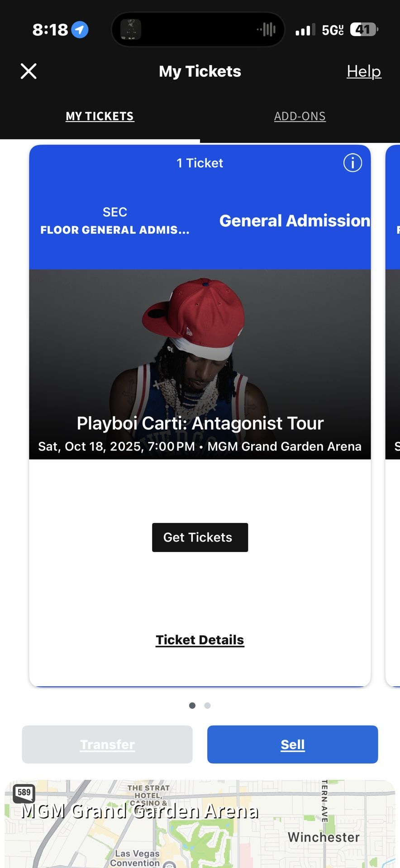The height and width of the screenshot is (868, 400).
Task: Tap the Playboi Carti event image
Action: [200, 364]
